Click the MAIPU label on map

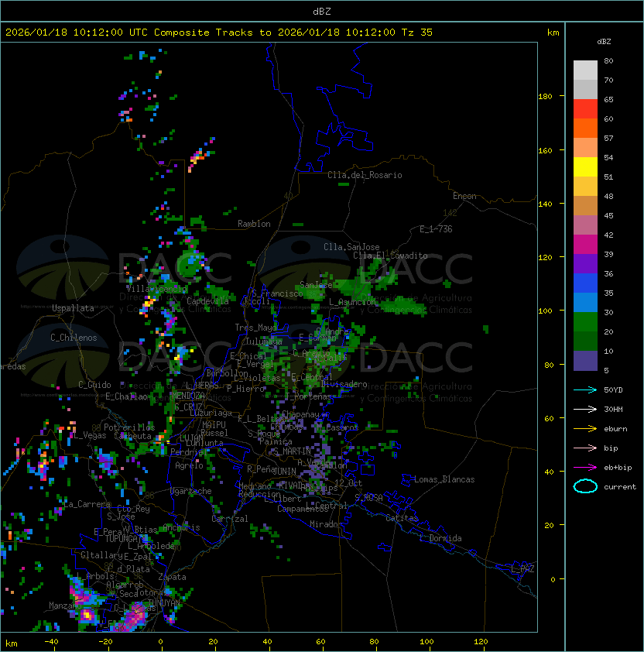214,425
